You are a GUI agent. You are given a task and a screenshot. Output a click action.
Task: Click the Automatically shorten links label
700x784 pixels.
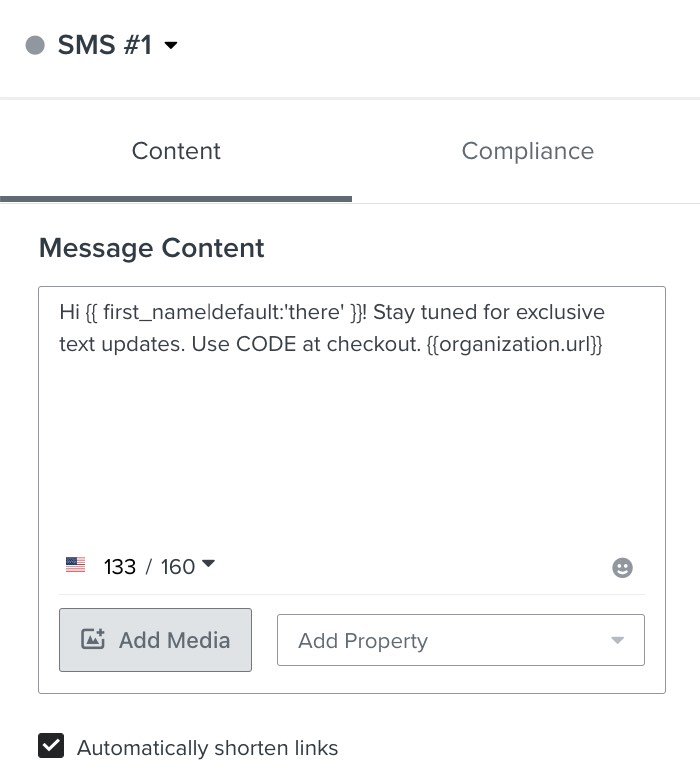tap(207, 748)
